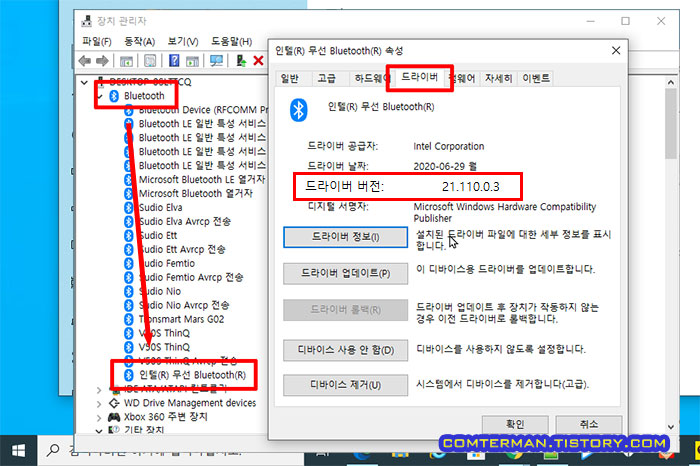This screenshot has width=700, height=466.
Task: Click the red X uninstall device toolbar icon
Action: (258, 61)
